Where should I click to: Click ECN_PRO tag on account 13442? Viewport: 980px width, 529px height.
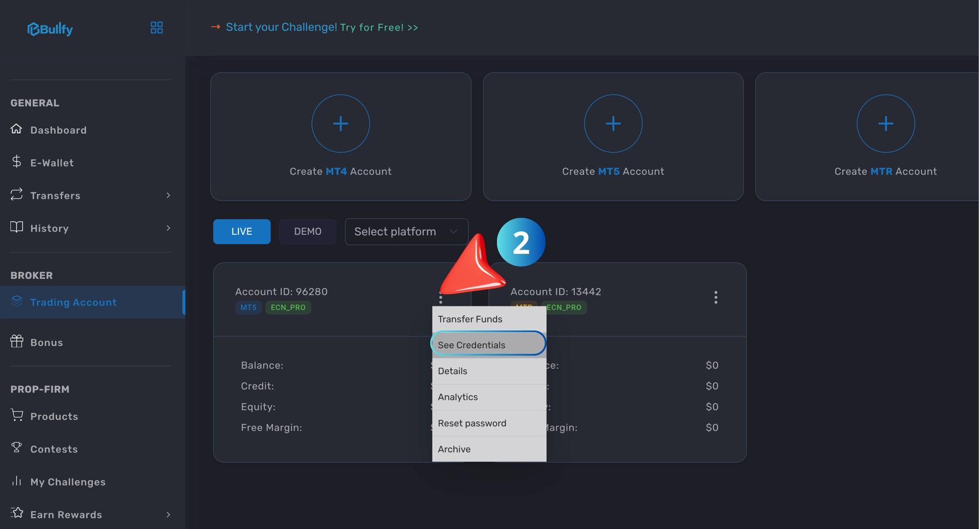coord(564,307)
